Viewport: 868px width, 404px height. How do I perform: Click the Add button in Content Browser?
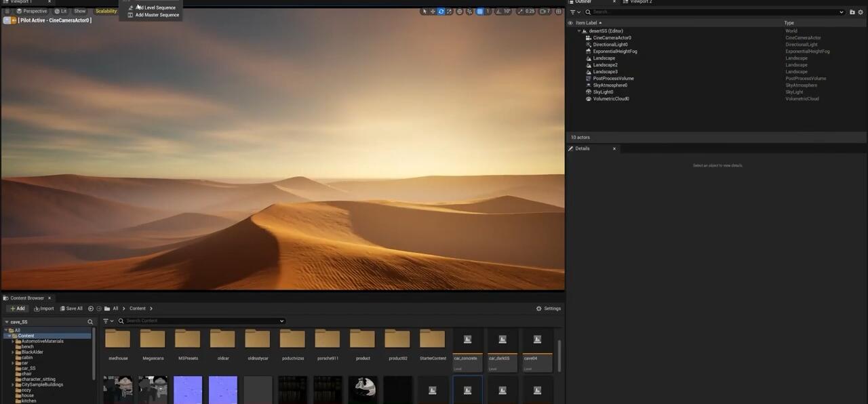[x=18, y=308]
